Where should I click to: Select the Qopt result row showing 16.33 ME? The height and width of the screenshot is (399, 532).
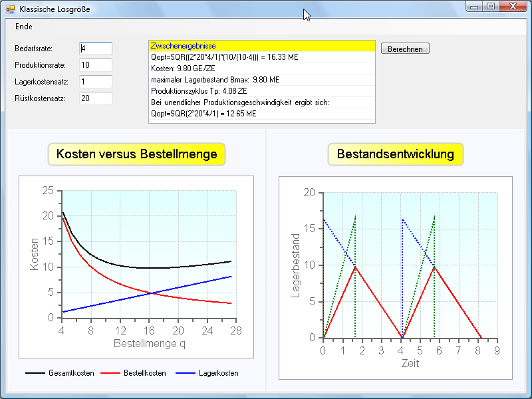[261, 57]
